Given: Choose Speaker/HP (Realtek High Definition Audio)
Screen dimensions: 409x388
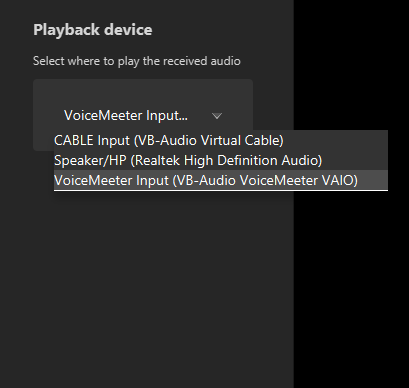Looking at the screenshot, I should [x=221, y=160].
